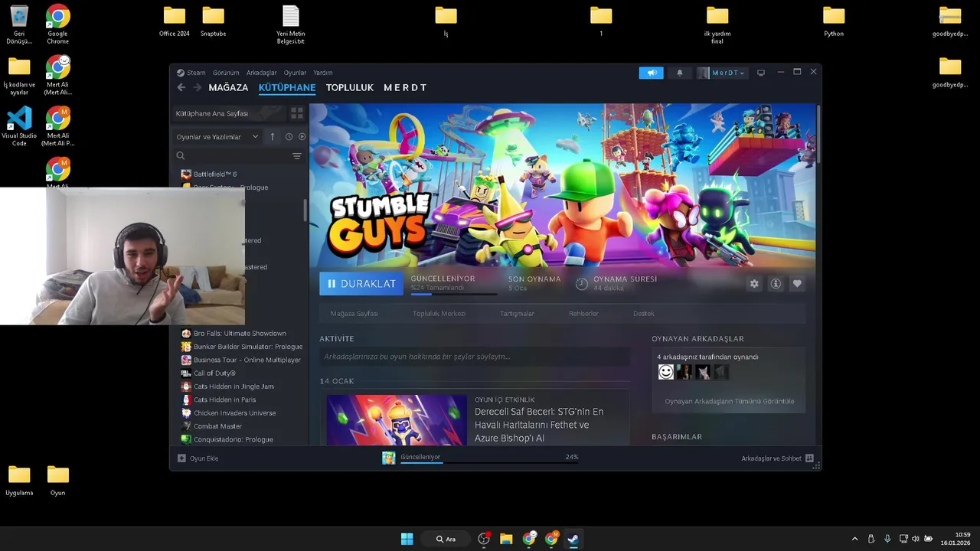The height and width of the screenshot is (551, 980).
Task: Go back with the Steam back arrow
Action: pyautogui.click(x=181, y=87)
